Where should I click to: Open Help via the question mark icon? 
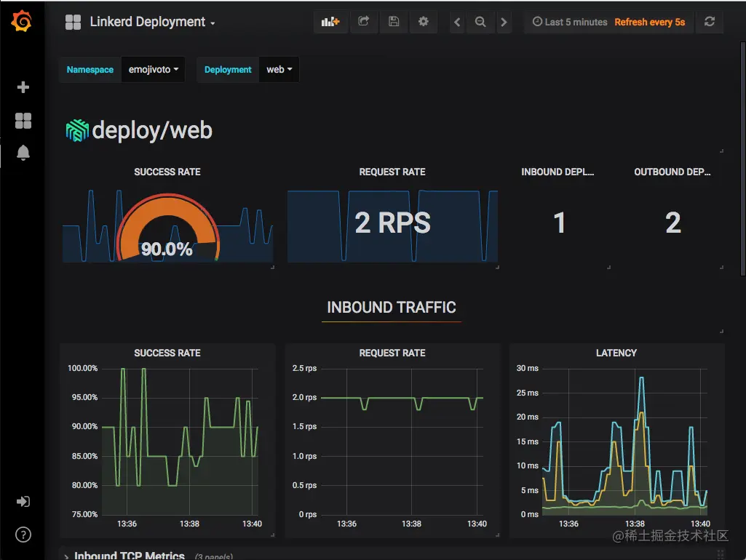23,535
